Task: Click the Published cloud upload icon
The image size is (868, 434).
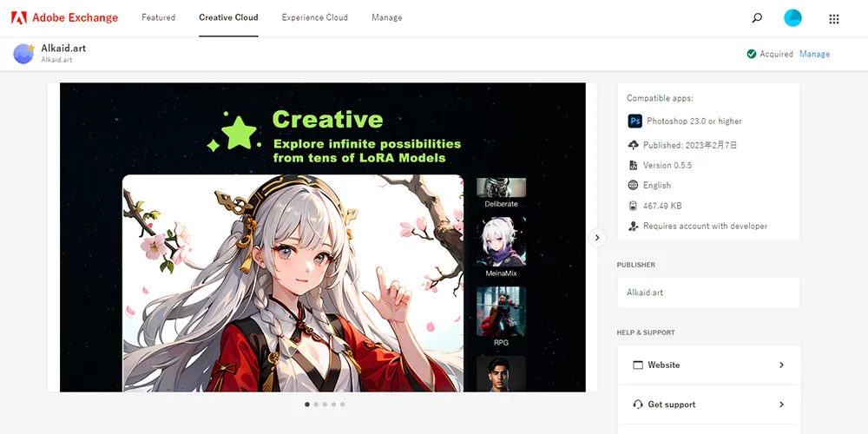Action: (634, 145)
